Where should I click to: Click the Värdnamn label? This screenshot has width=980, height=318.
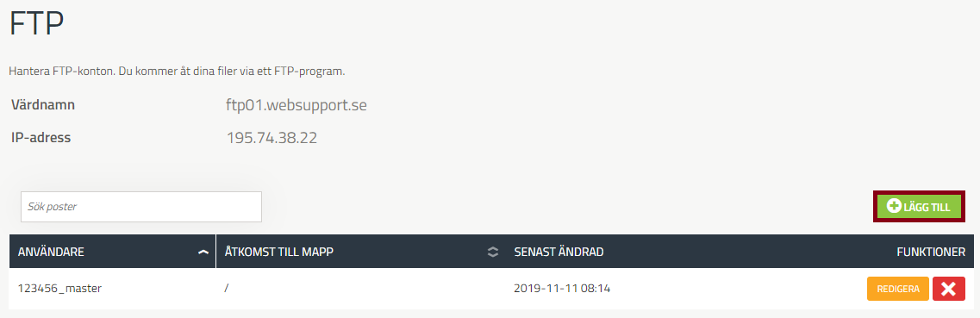click(x=43, y=105)
